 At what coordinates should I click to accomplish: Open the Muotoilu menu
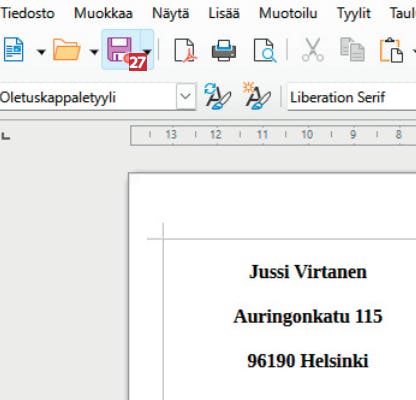pyautogui.click(x=288, y=14)
